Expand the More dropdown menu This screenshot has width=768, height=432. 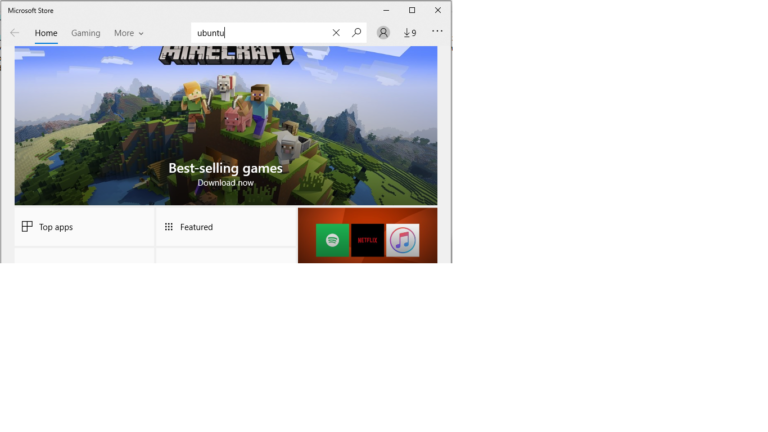(128, 33)
